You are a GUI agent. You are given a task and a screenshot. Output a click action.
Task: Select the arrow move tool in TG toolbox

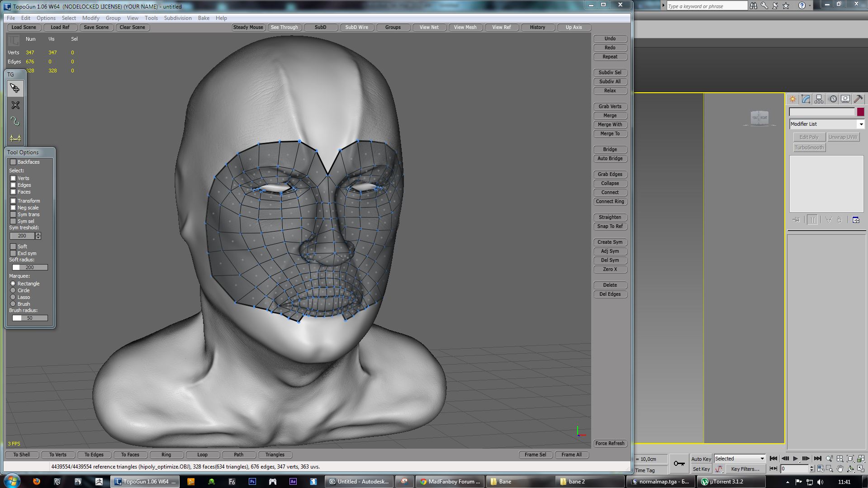[15, 88]
